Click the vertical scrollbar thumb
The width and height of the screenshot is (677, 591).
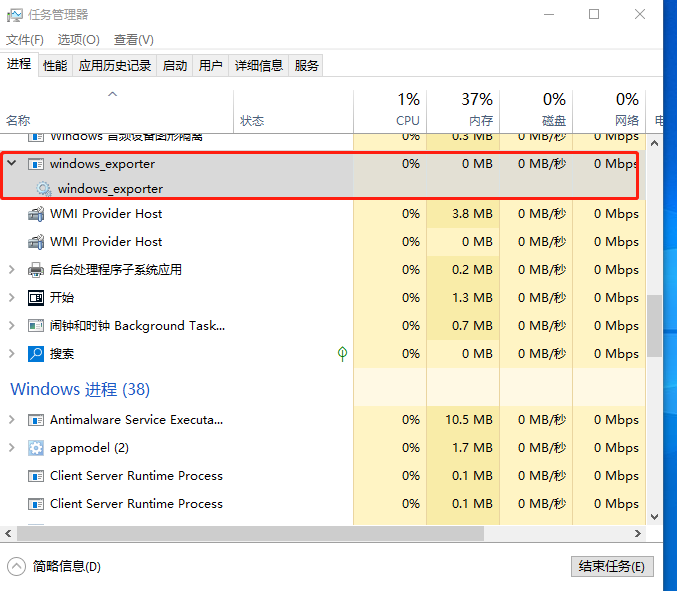click(x=655, y=326)
